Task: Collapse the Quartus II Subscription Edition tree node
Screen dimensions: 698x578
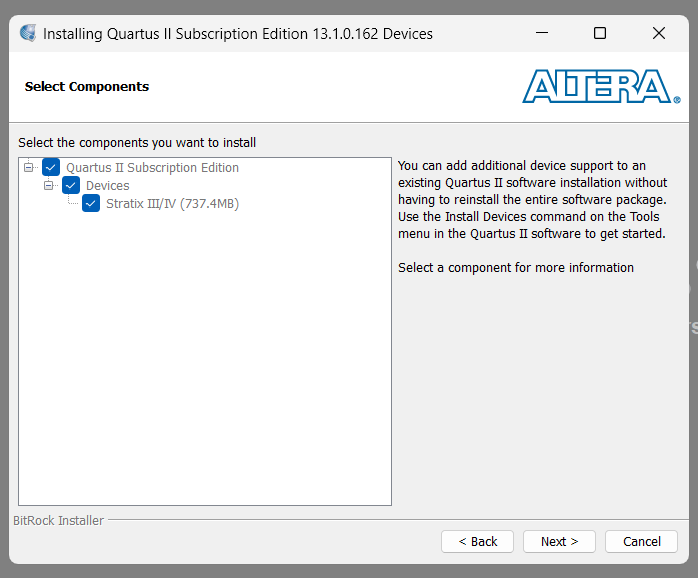Action: click(28, 167)
